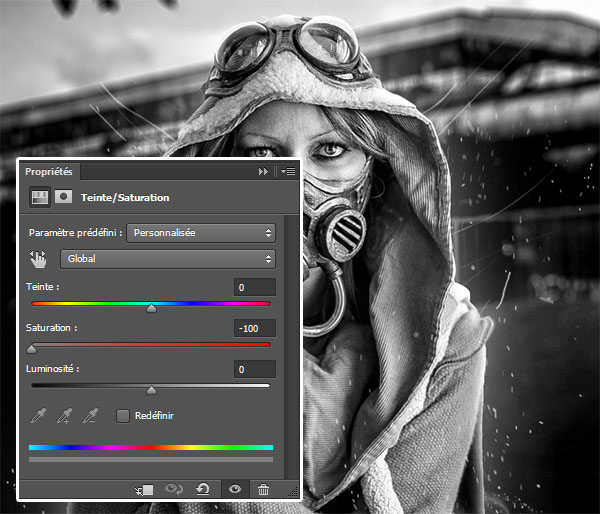Enable the Redéfinir checkbox
600x514 pixels.
(123, 415)
